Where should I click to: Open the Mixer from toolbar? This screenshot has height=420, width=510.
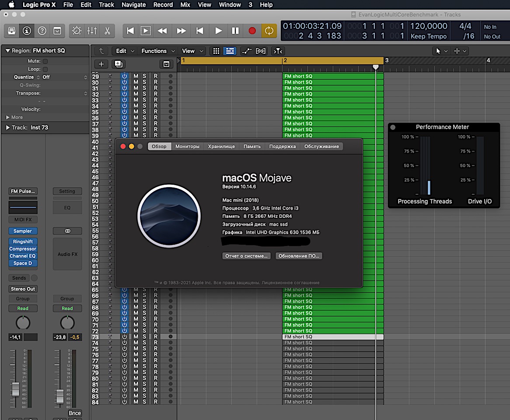92,31
